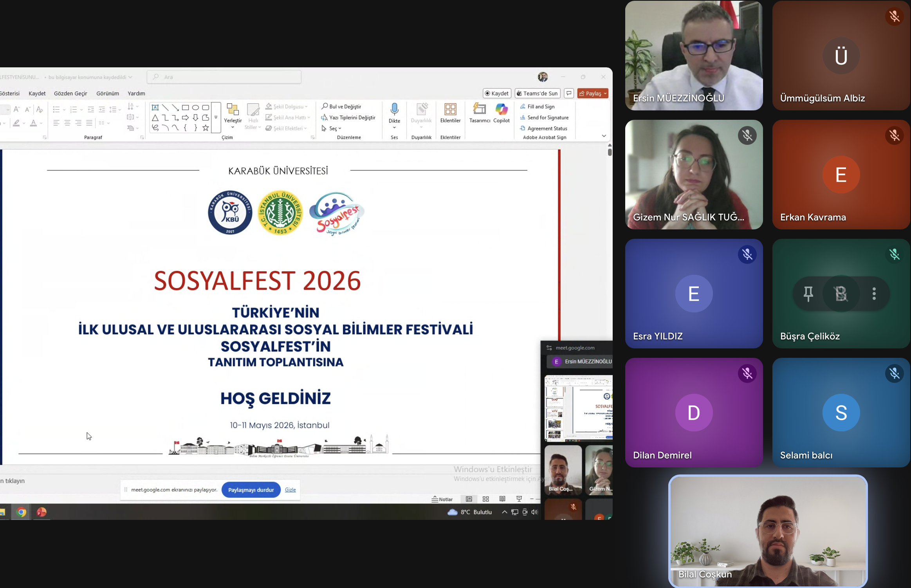
Task: Toggle center paragraph alignment
Action: pos(67,123)
